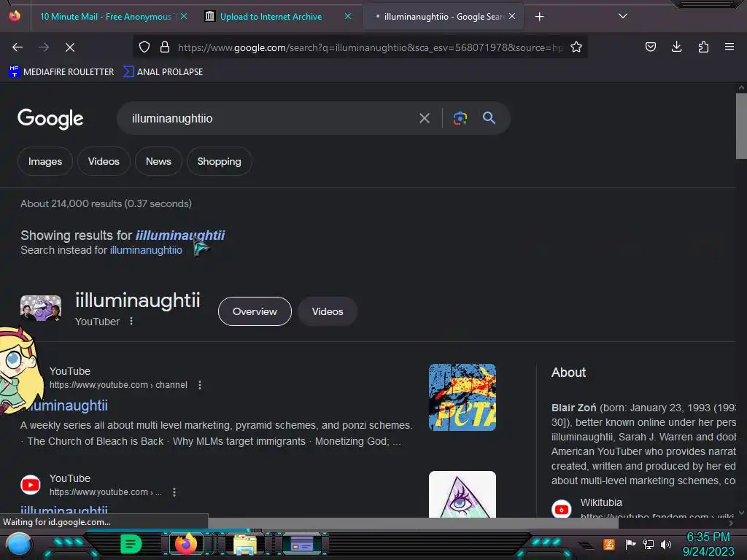
Task: Open options for youtube.com channel result
Action: tap(200, 385)
